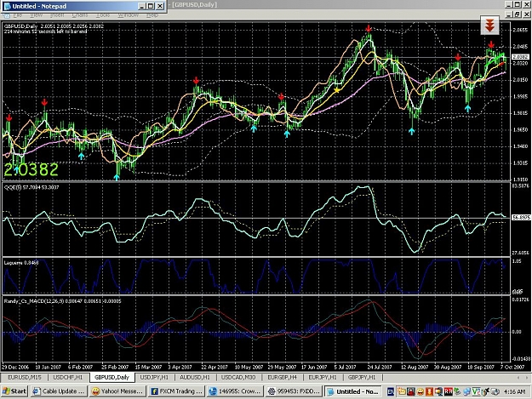The width and height of the screenshot is (532, 399).
Task: Click the 2.0382 current price tag on axis
Action: tap(520, 57)
